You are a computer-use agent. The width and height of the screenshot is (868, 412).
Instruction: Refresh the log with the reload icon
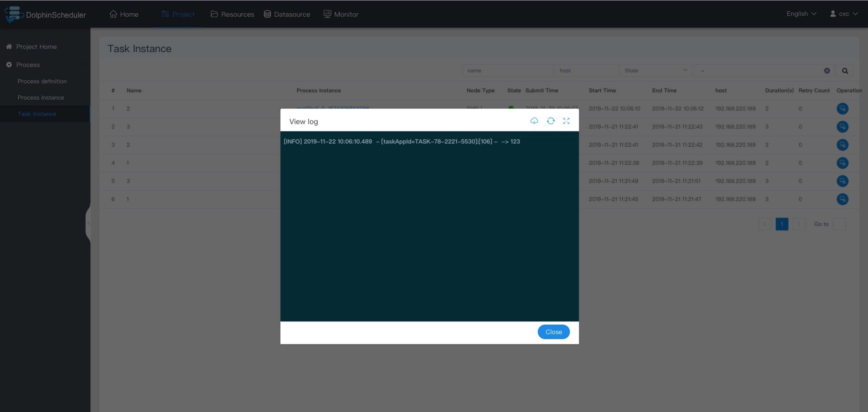551,121
